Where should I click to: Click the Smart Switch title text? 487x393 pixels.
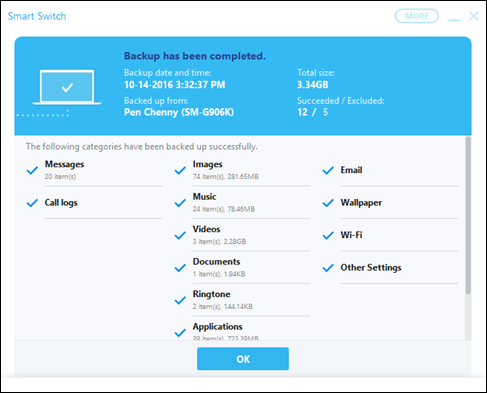(x=37, y=16)
